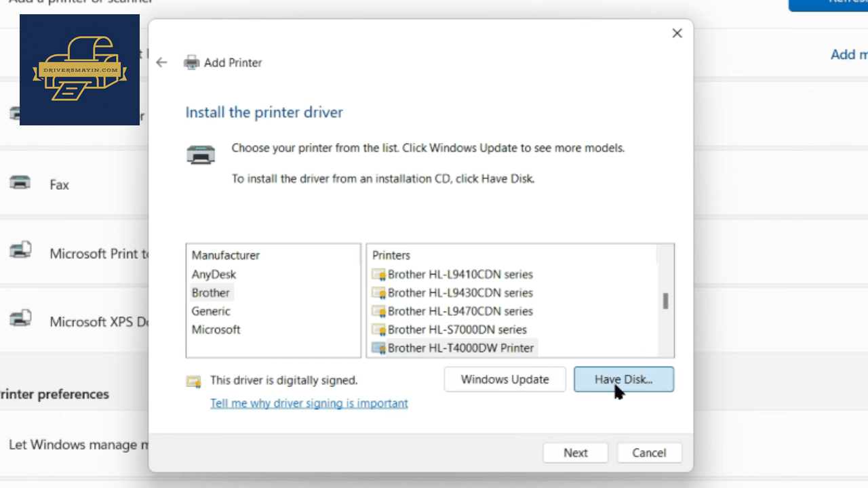Click the Microsoft Print to PDF icon
This screenshot has width=868, height=488.
(20, 251)
